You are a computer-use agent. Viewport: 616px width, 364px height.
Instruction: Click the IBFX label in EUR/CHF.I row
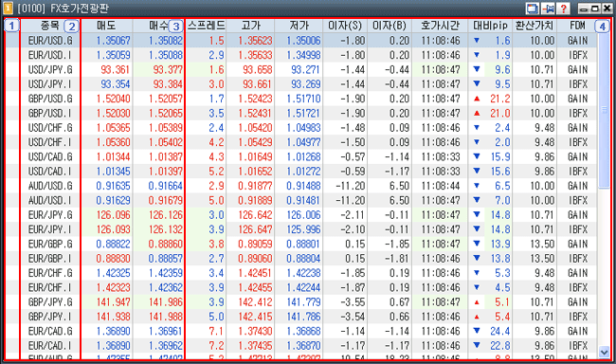point(578,288)
